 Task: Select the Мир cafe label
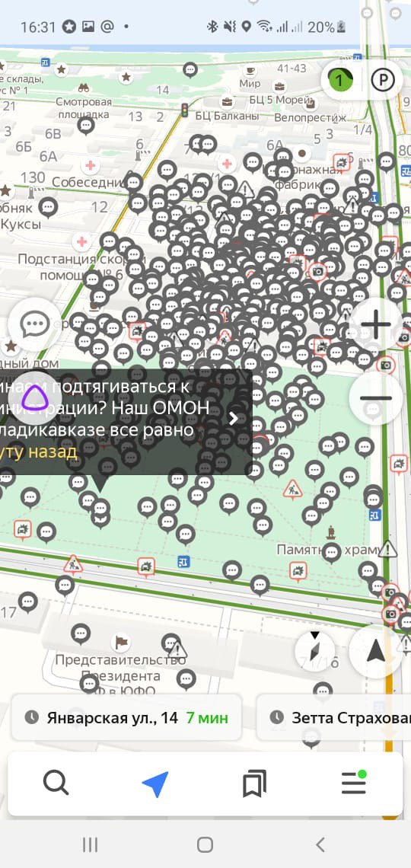(250, 84)
